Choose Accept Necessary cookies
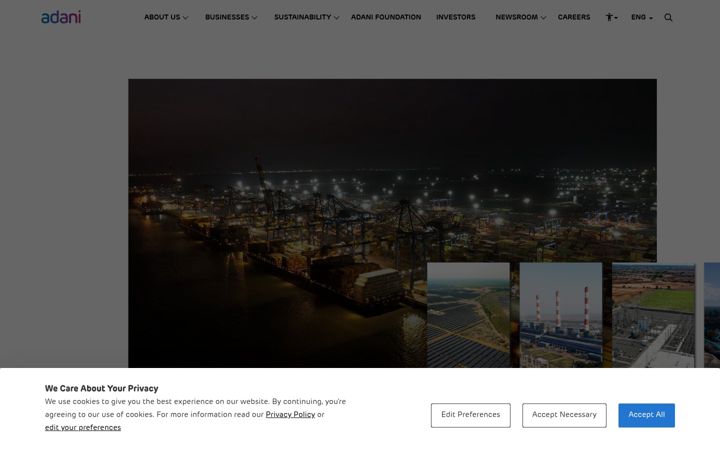Screen dimensions: 720x450 pyautogui.click(x=564, y=415)
